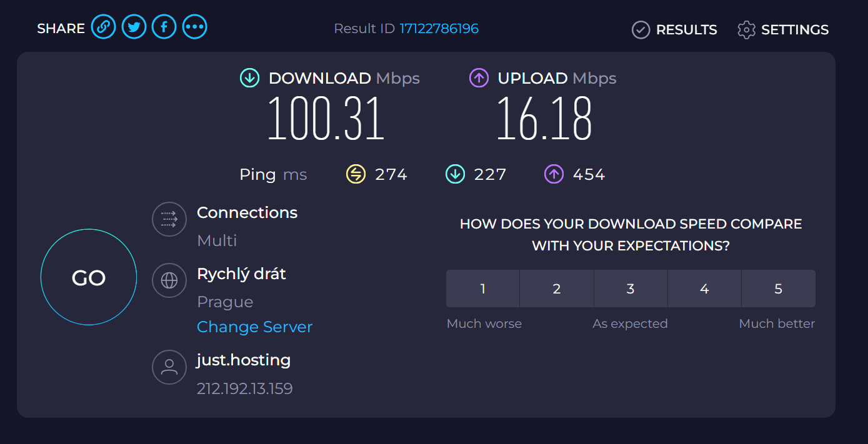Open more sharing options icon
868x444 pixels.
tap(194, 27)
